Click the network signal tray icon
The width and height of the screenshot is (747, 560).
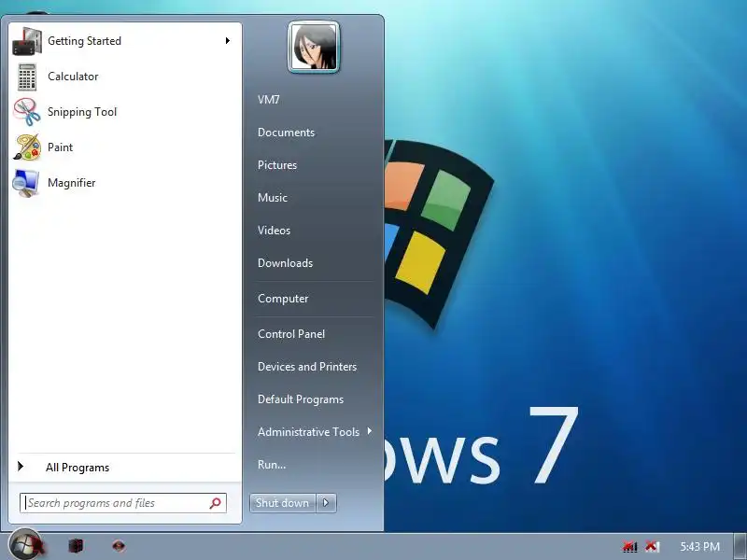coord(629,546)
